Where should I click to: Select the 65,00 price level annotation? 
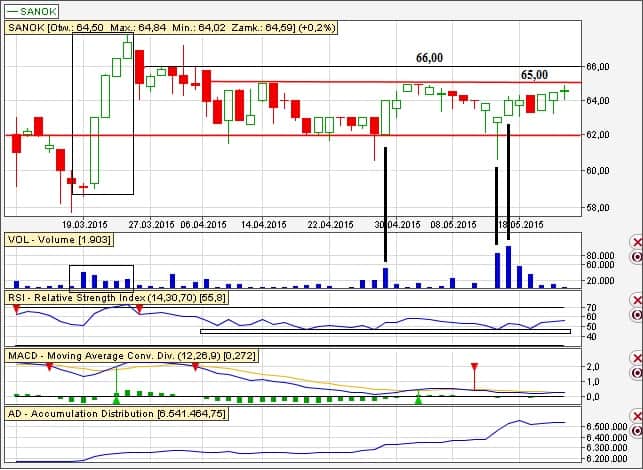pos(534,74)
